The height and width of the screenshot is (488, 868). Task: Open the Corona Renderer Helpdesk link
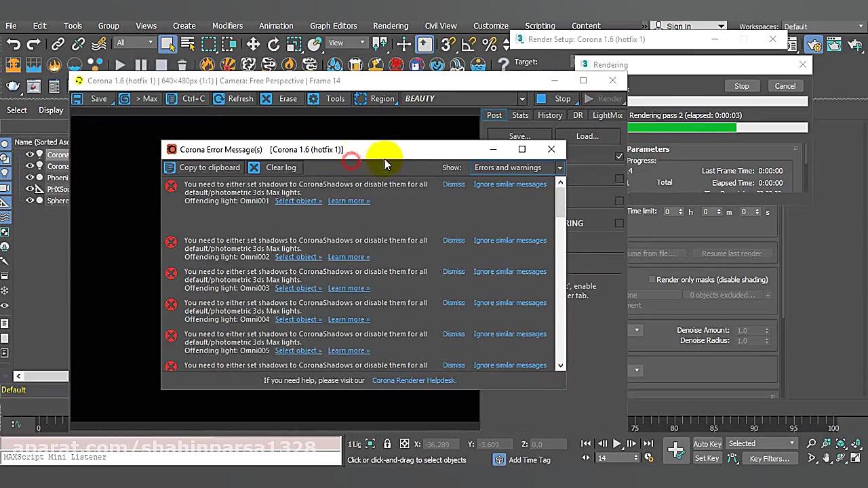click(x=414, y=380)
